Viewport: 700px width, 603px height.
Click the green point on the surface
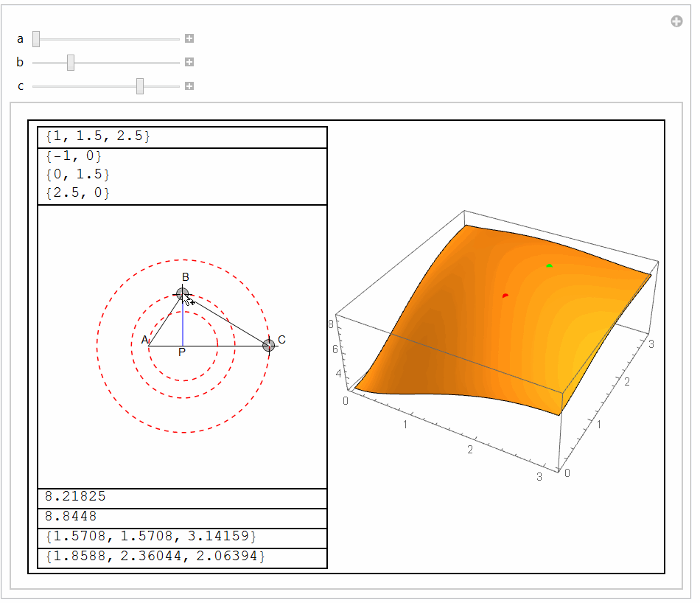pos(549,266)
